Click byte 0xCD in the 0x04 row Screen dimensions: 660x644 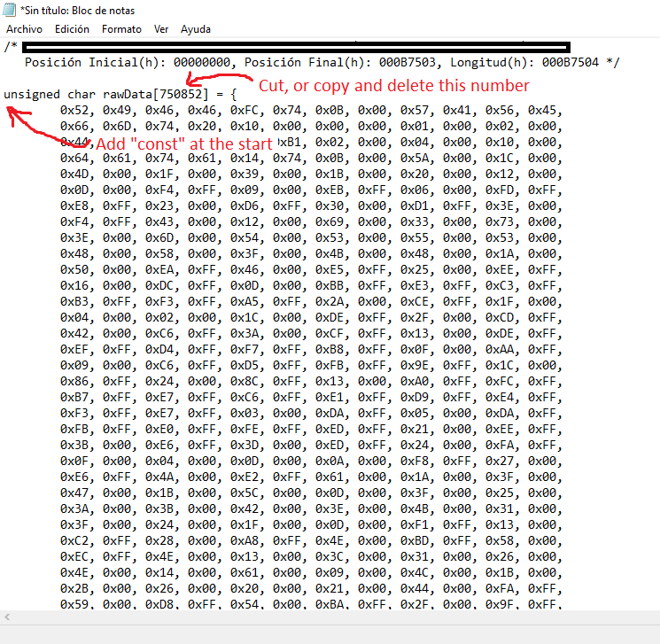click(500, 318)
